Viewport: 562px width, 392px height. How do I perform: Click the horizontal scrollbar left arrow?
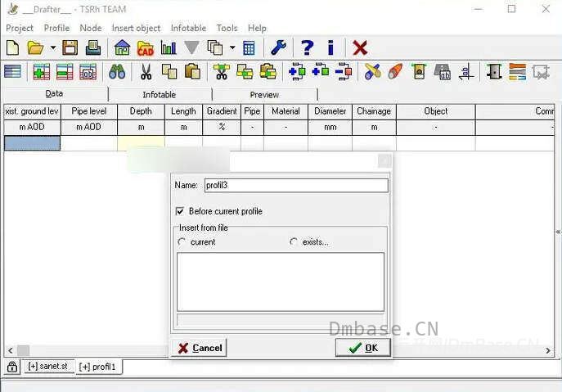click(x=11, y=350)
